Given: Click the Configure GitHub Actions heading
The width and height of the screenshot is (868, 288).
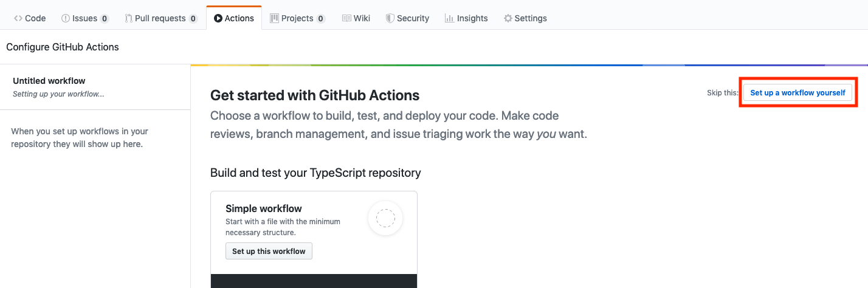Looking at the screenshot, I should [x=63, y=47].
